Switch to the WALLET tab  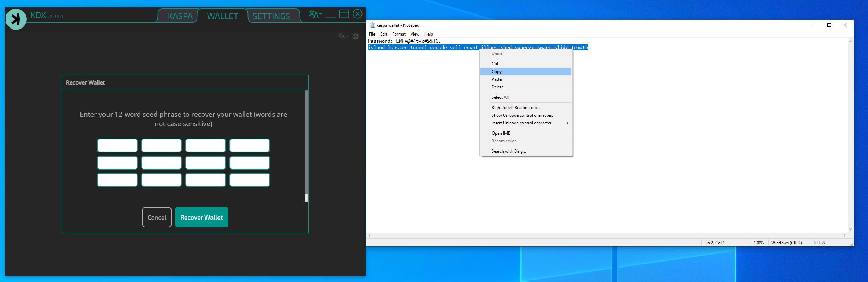222,16
